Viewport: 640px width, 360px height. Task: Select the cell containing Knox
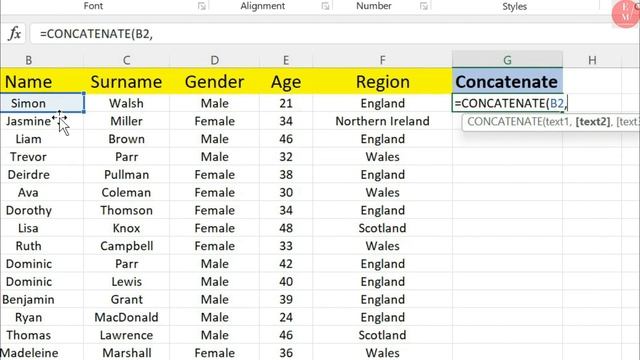point(127,228)
